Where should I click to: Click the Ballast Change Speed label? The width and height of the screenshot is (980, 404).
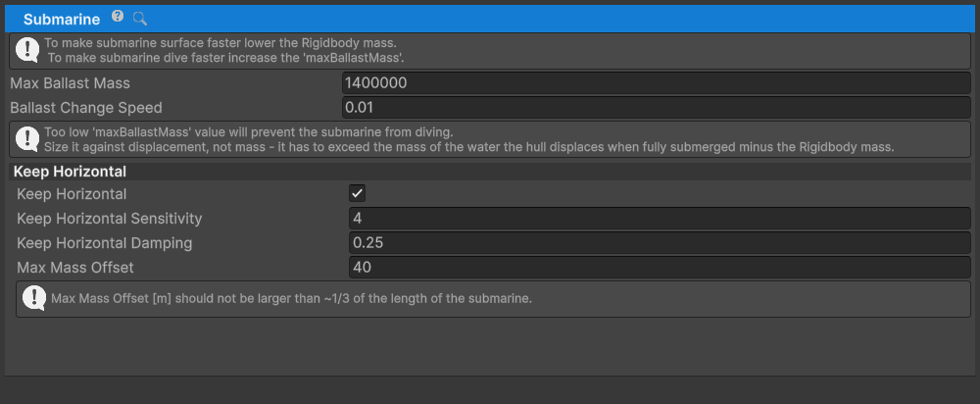coord(85,108)
